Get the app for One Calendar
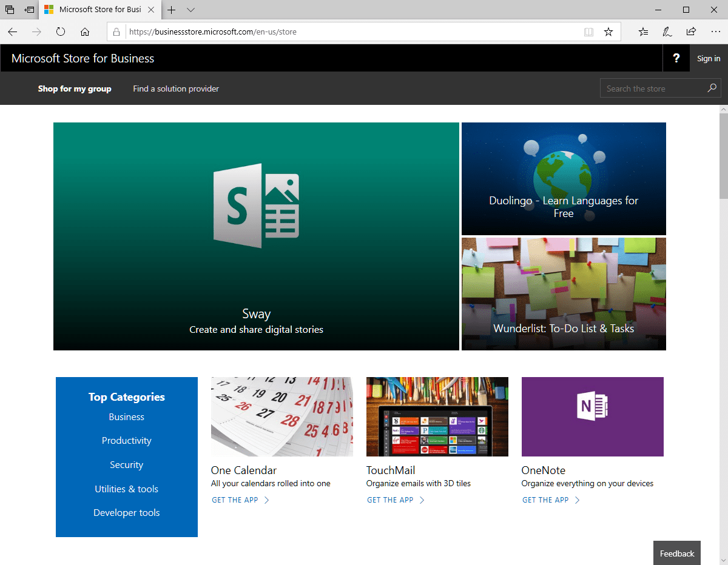The width and height of the screenshot is (728, 565). point(241,500)
